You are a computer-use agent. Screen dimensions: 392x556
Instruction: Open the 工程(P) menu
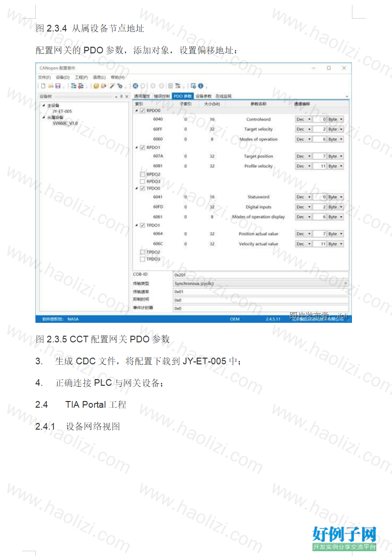81,77
